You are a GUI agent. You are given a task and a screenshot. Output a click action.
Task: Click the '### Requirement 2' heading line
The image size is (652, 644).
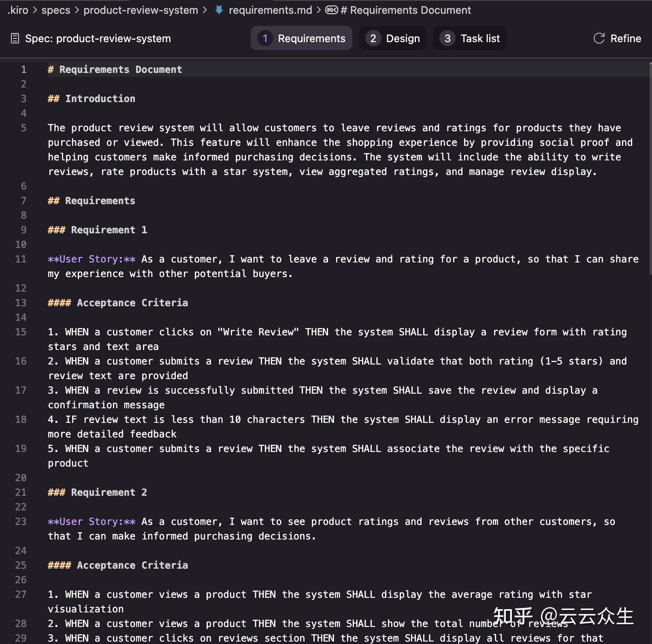tap(97, 493)
